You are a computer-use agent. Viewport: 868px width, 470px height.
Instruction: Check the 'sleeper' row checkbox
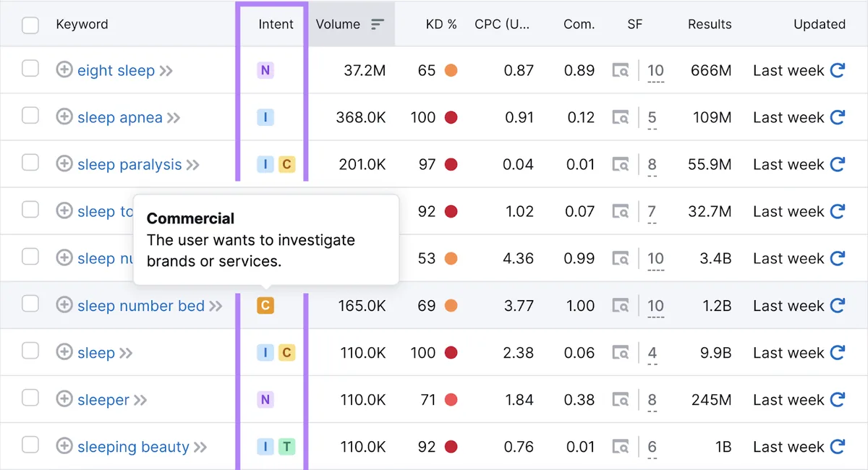(30, 398)
